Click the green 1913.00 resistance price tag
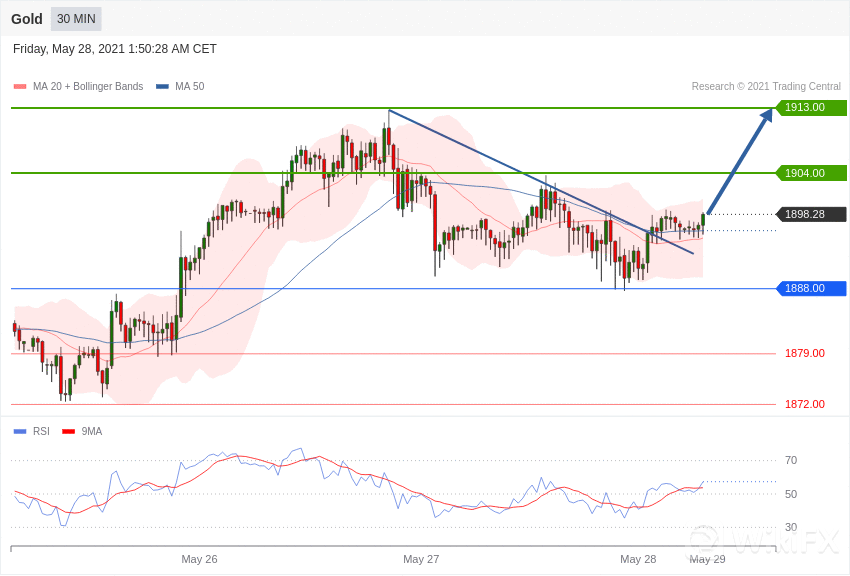This screenshot has width=850, height=576. point(811,108)
